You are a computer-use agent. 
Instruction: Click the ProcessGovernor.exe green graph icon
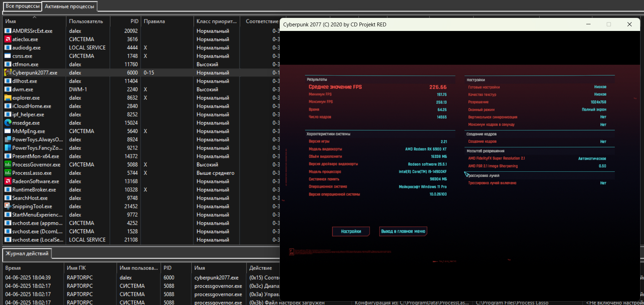(x=8, y=165)
